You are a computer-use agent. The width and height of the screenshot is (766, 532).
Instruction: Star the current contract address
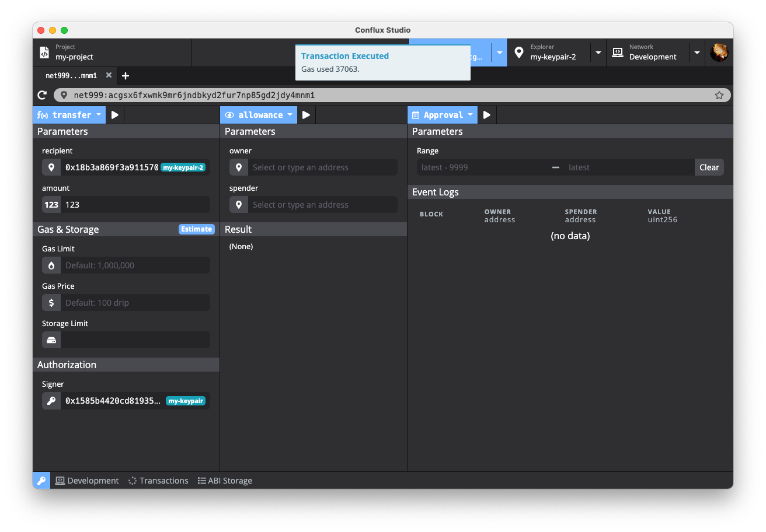(719, 95)
